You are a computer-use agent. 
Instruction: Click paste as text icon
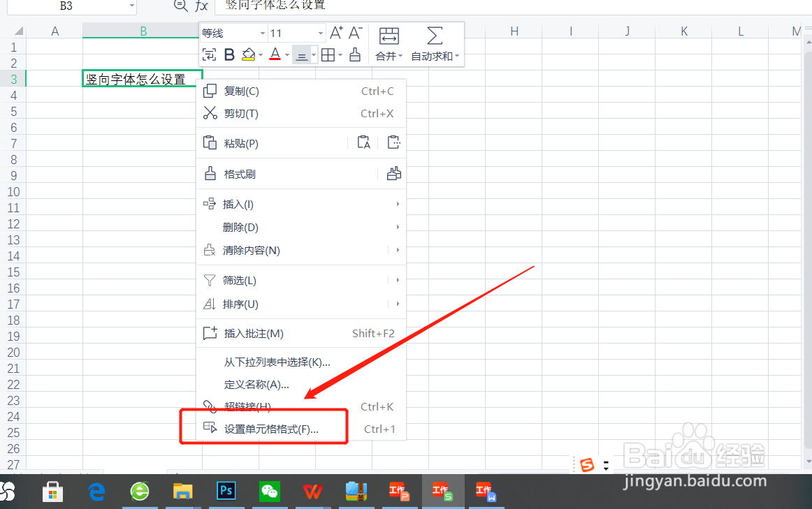point(364,142)
